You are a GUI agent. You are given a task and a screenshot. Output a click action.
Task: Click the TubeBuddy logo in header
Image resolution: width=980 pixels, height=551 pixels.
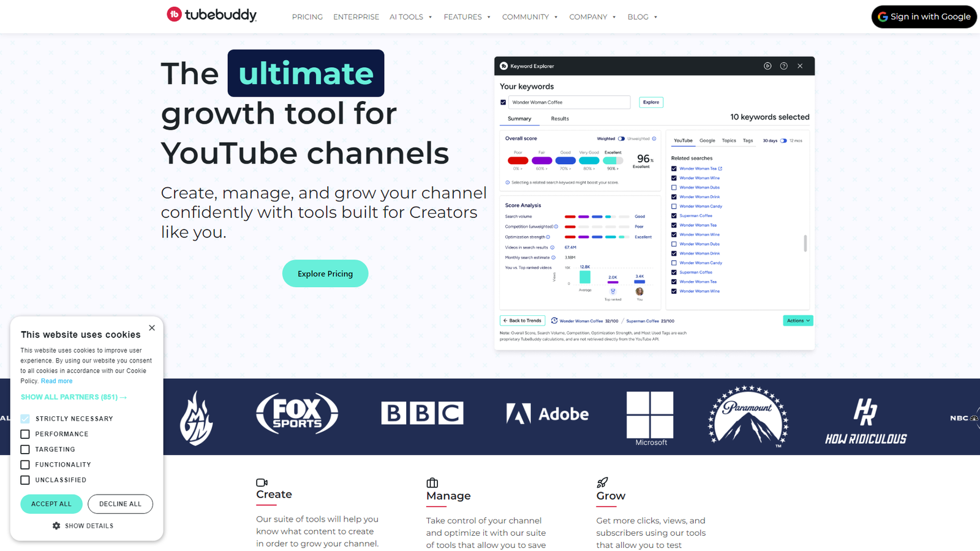click(x=212, y=15)
